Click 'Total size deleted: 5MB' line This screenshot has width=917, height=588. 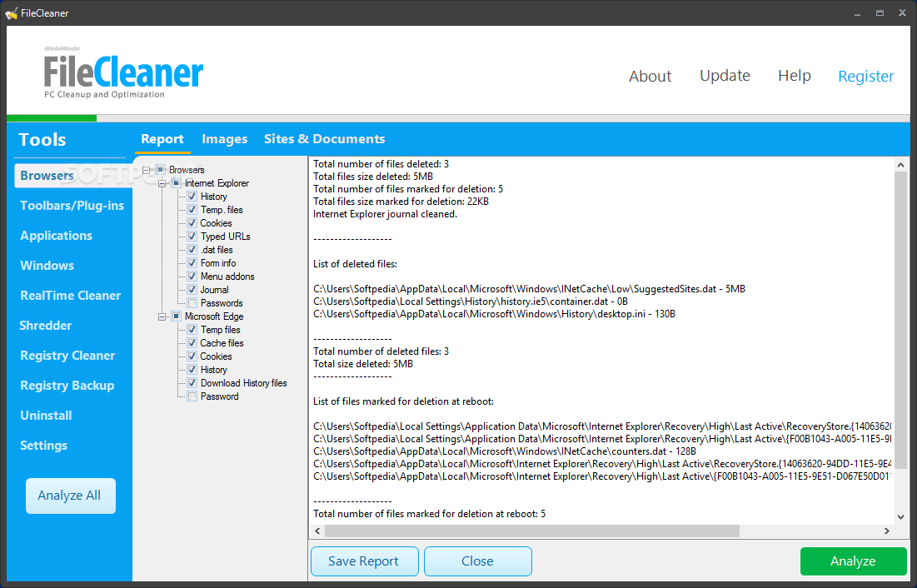click(363, 364)
